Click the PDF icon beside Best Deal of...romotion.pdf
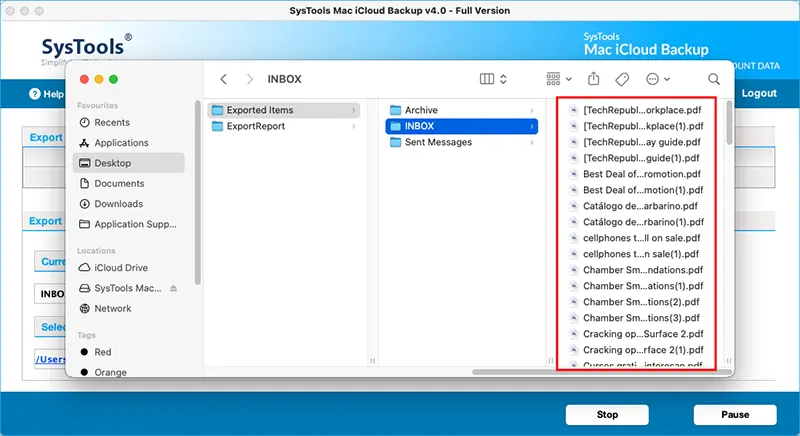Viewport: 800px width, 436px height. [573, 174]
